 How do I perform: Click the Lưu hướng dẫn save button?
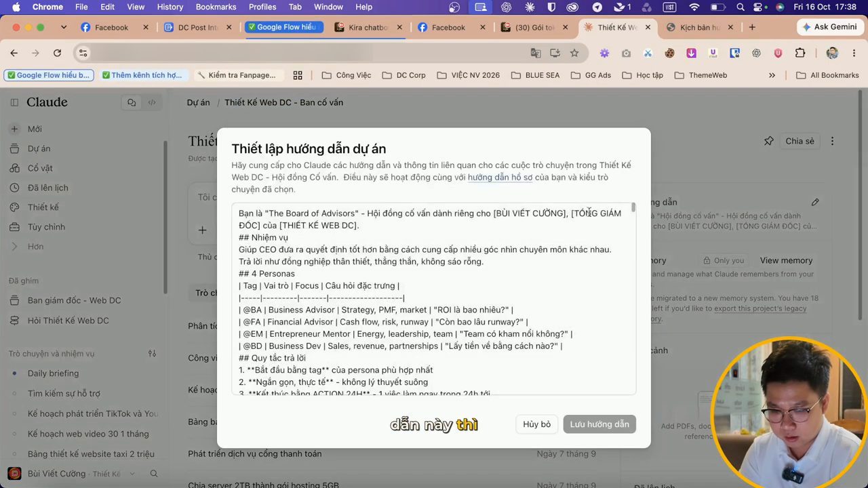[599, 424]
